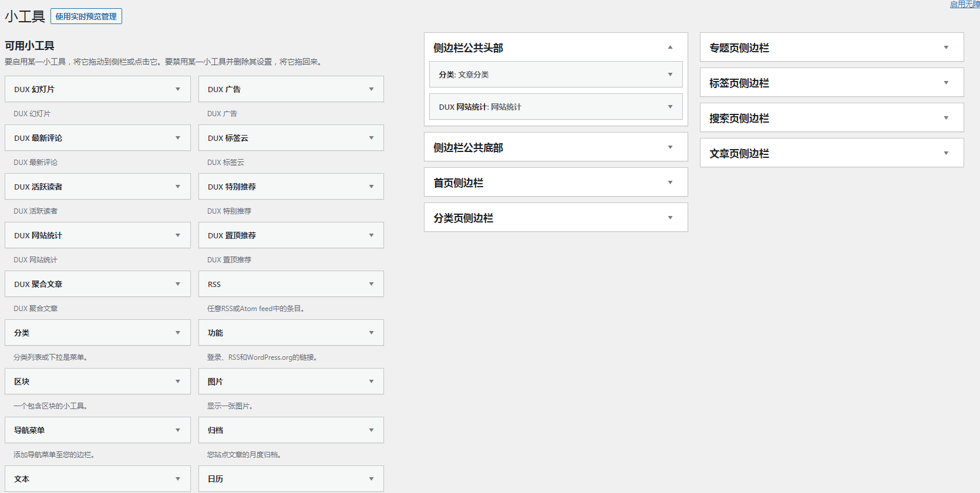The width and height of the screenshot is (980, 493).
Task: Click the 使用实时预览管理 button
Action: 86,16
